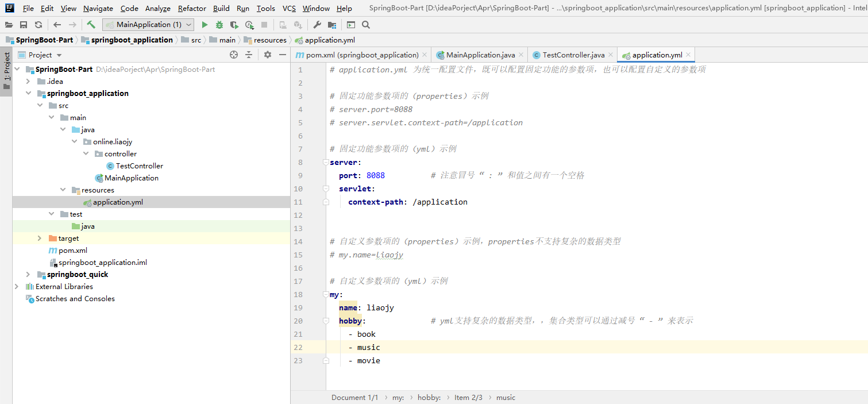
Task: Close the application.yml tab
Action: point(689,55)
